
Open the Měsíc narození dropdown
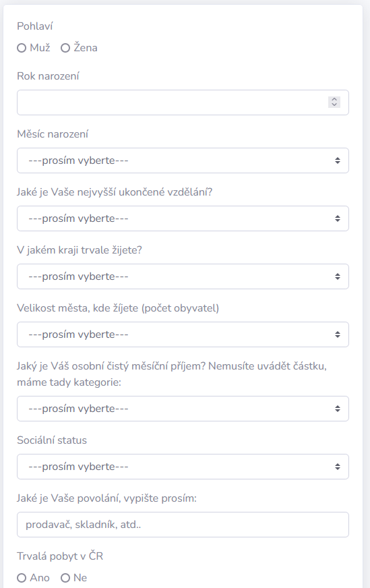[183, 160]
